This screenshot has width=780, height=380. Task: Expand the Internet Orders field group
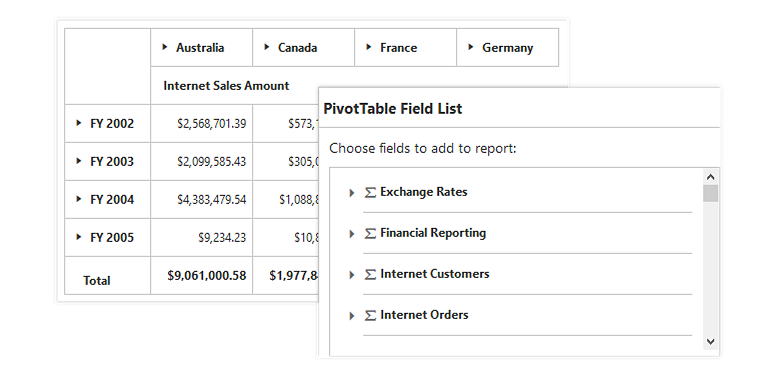[x=352, y=316]
